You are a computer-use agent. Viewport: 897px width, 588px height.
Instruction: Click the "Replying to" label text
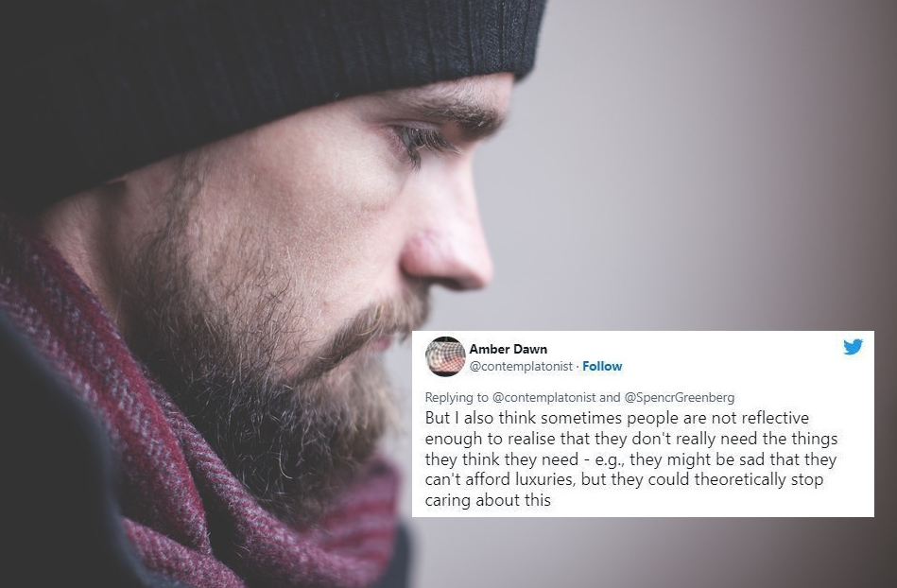pos(457,397)
